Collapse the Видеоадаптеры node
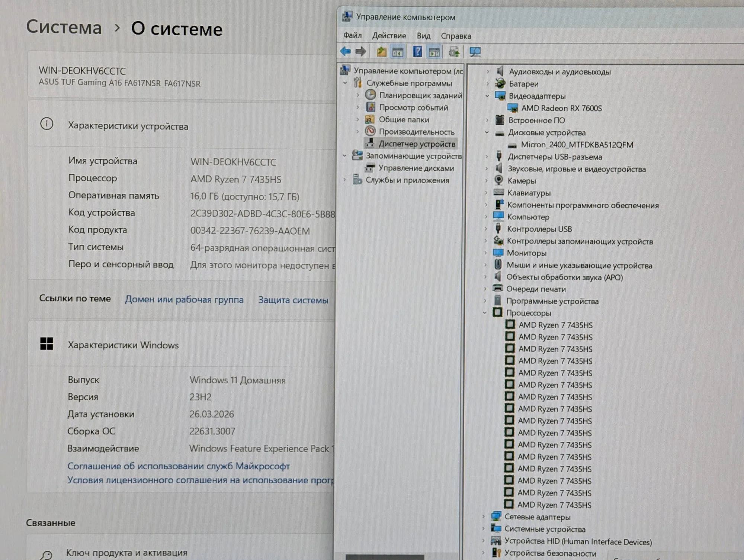Screen dimensions: 744x560 tap(487, 96)
